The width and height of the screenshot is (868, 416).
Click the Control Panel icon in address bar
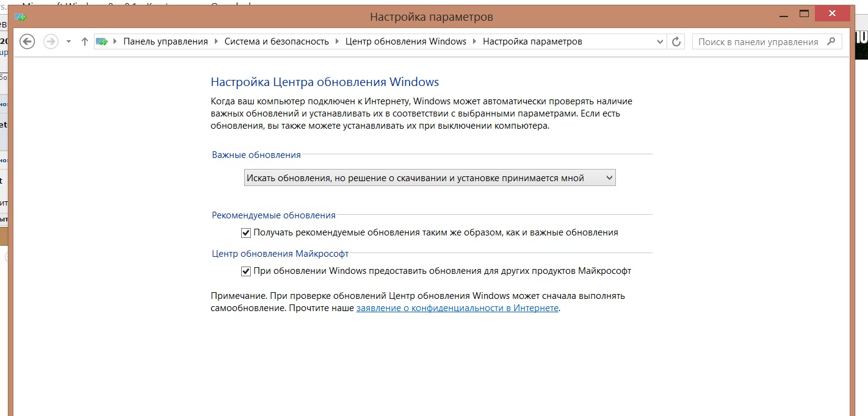[102, 41]
